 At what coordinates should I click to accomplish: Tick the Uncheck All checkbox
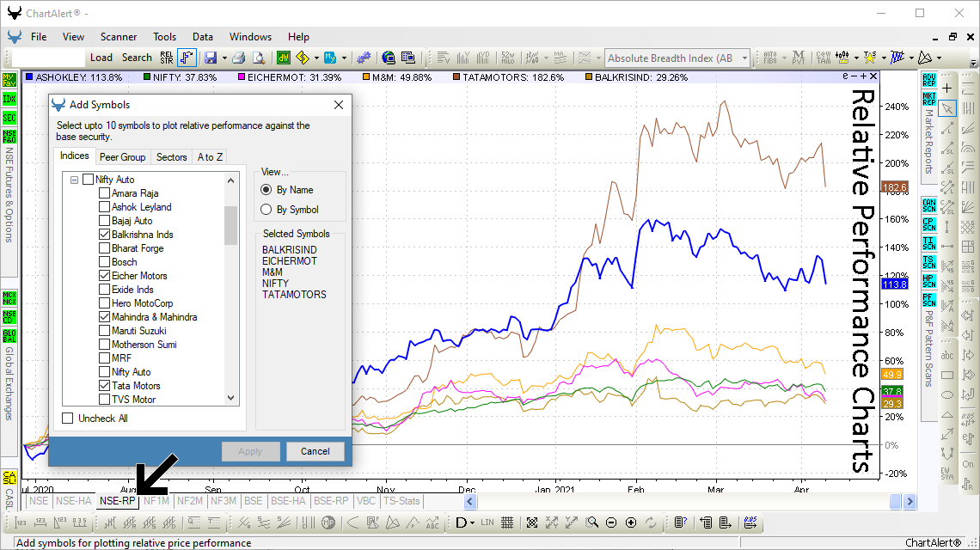68,419
